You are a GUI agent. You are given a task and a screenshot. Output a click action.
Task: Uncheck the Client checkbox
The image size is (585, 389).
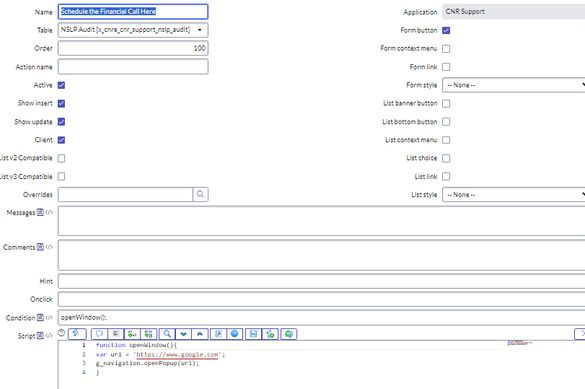click(62, 140)
